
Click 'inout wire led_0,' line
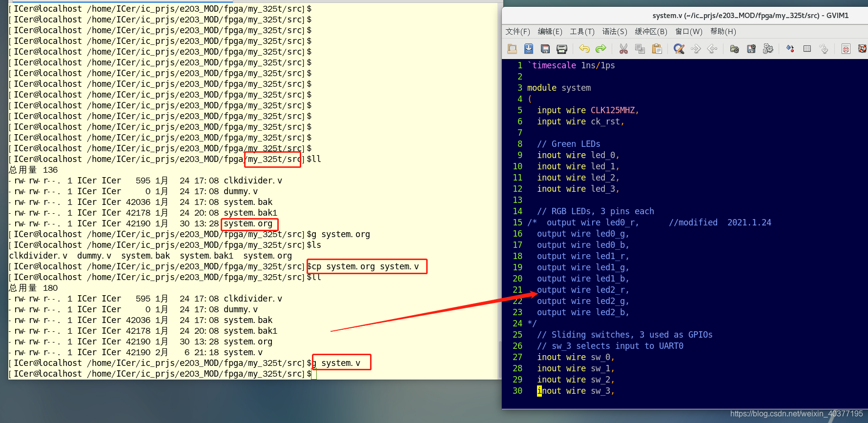(x=578, y=155)
